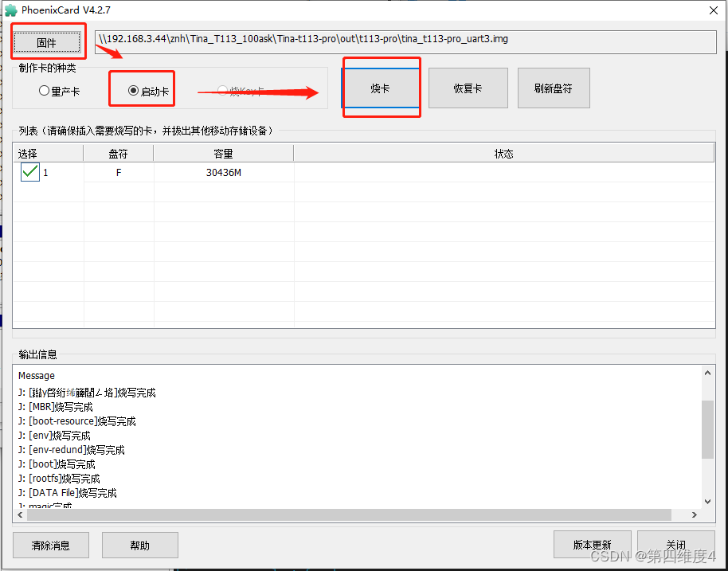Click the 版本更新 version update button
Image resolution: width=728 pixels, height=571 pixels.
point(592,545)
